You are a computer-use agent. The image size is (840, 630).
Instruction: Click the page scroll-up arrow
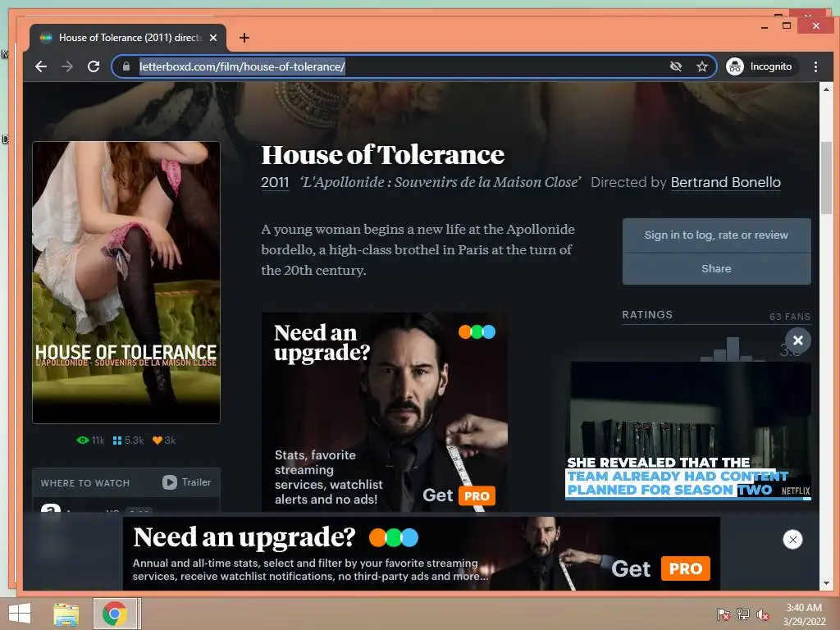coord(826,90)
